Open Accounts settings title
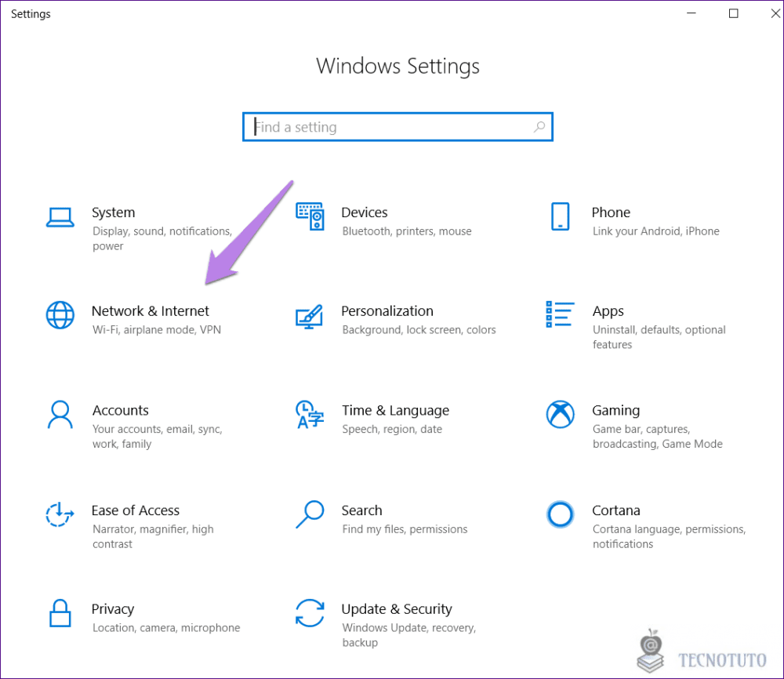 pyautogui.click(x=121, y=411)
